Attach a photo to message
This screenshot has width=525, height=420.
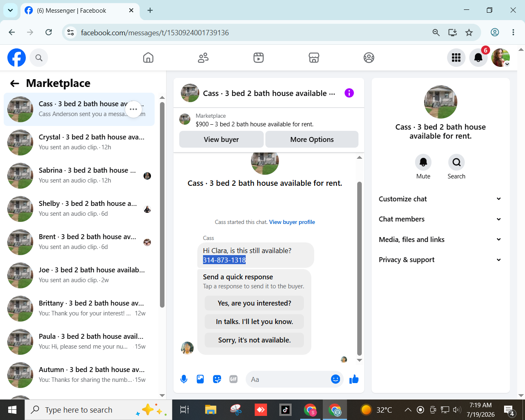coord(200,379)
